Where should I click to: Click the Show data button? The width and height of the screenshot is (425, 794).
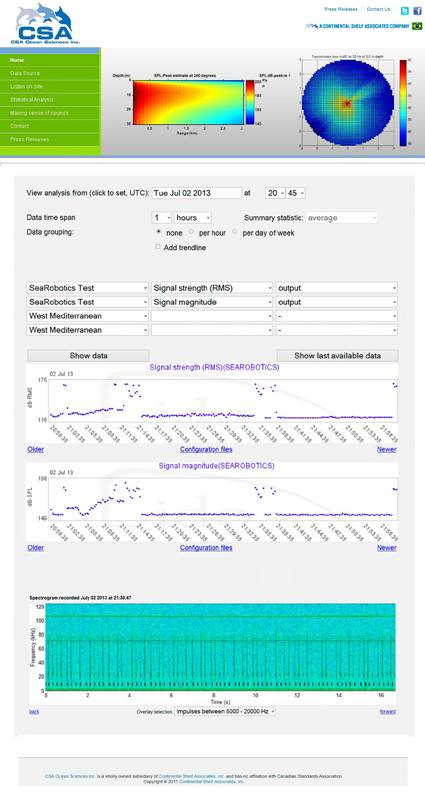pyautogui.click(x=88, y=355)
